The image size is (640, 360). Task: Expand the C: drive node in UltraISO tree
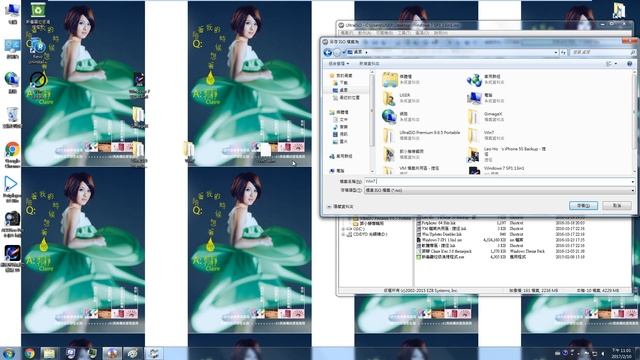click(x=343, y=229)
